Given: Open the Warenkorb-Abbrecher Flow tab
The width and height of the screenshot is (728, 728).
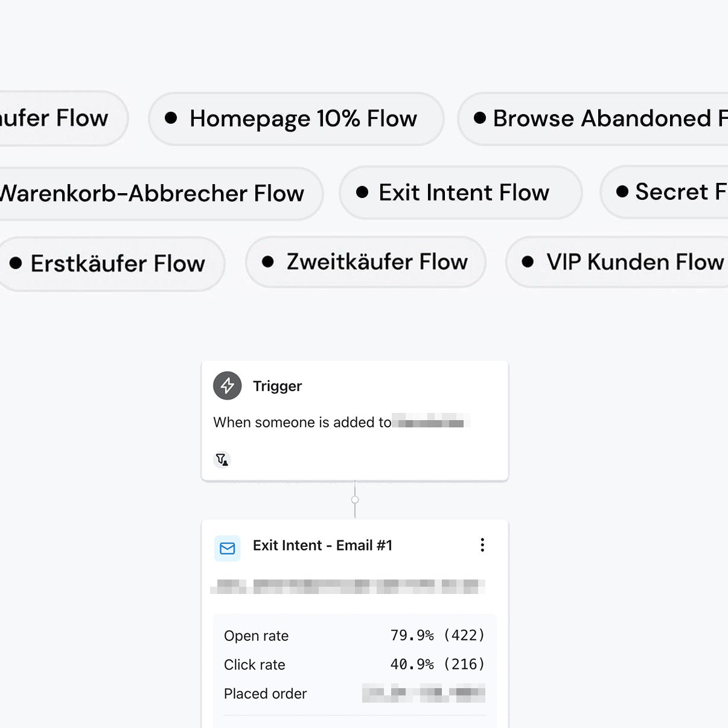Looking at the screenshot, I should [x=156, y=194].
